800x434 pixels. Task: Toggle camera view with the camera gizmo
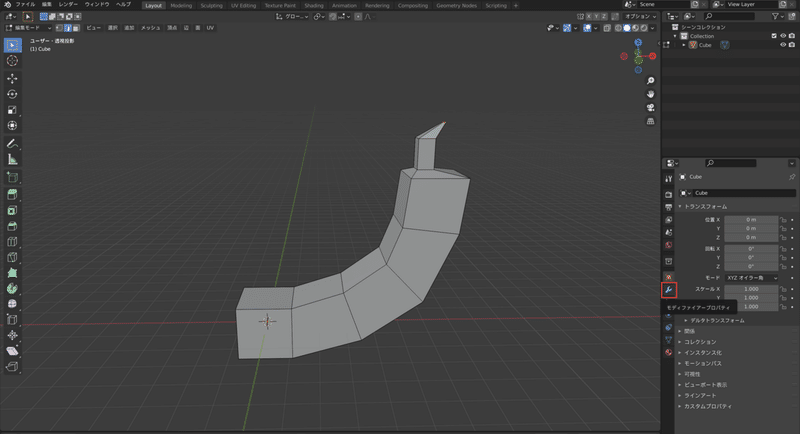coord(650,108)
